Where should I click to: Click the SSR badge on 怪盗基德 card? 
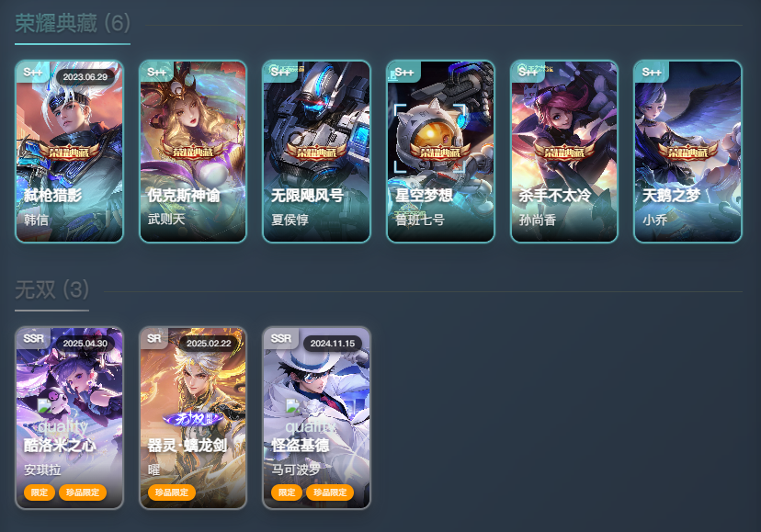pos(281,338)
